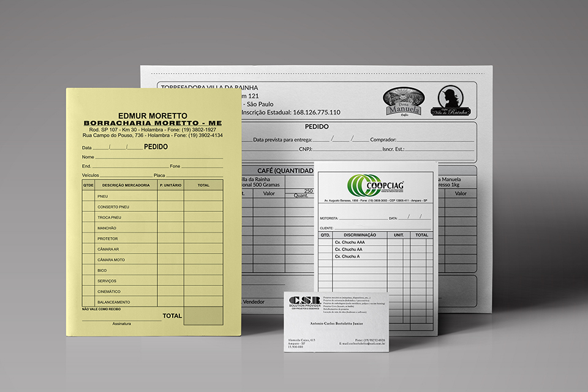Viewport: 588px width, 392px height.
Task: Click the C.S.R. Solution Provider logo
Action: tap(305, 303)
